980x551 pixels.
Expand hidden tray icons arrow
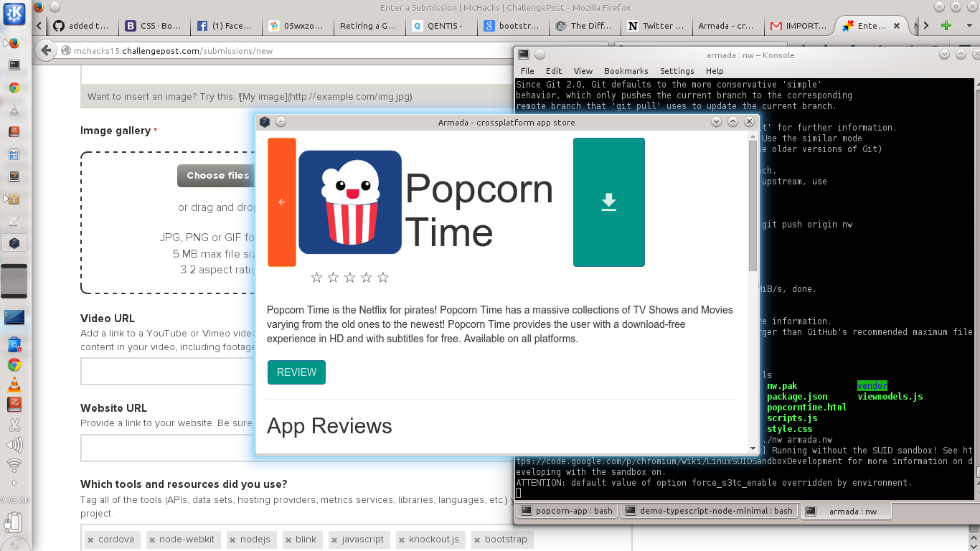click(x=14, y=483)
